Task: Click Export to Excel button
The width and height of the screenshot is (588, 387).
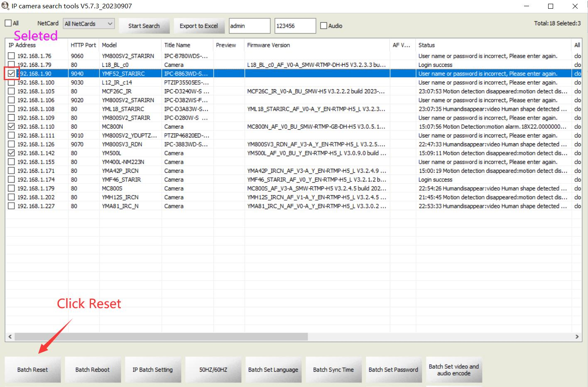Action: click(x=199, y=26)
